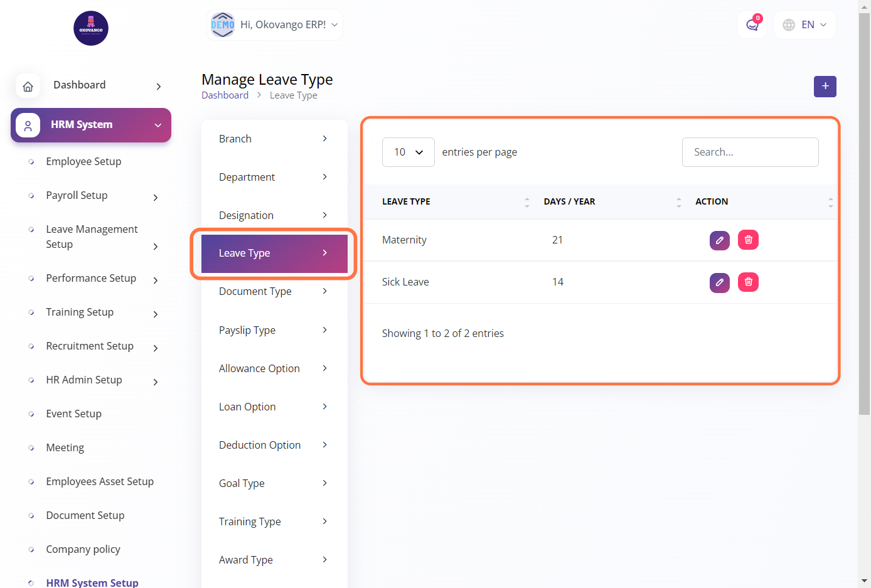The image size is (871, 588).
Task: Click into the Search field
Action: point(750,152)
